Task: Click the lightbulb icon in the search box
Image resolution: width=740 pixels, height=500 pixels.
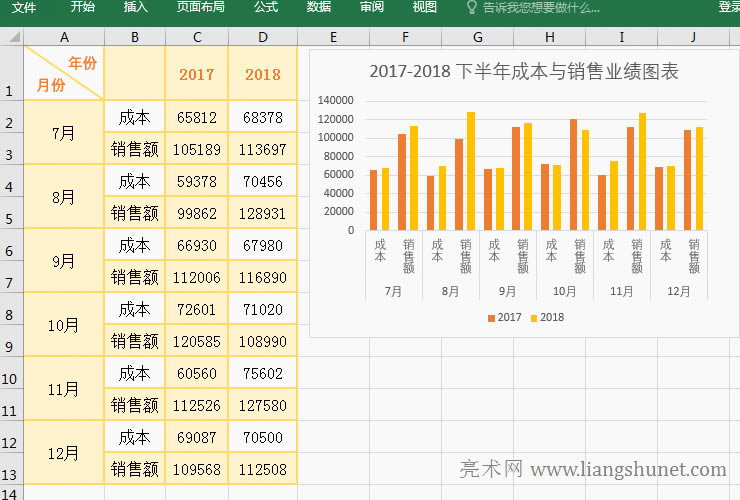Action: (x=472, y=7)
